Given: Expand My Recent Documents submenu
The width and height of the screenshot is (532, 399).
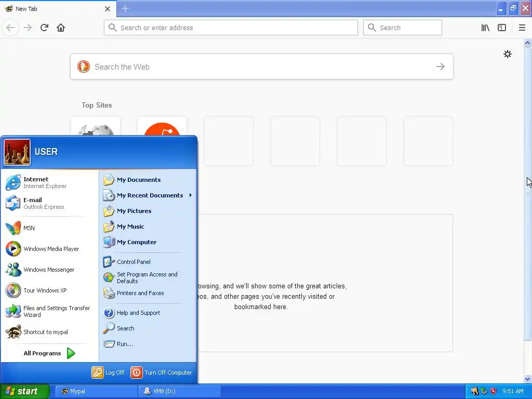Looking at the screenshot, I should click(x=148, y=195).
